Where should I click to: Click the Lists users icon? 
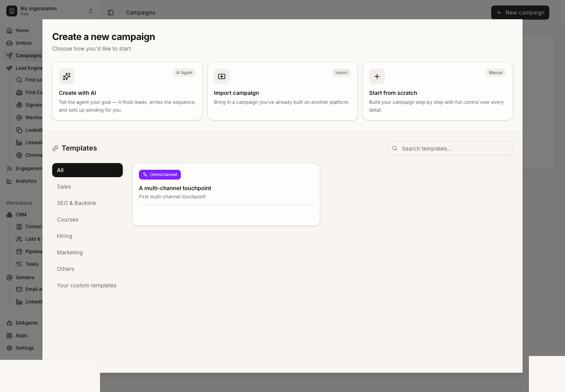tap(19, 239)
